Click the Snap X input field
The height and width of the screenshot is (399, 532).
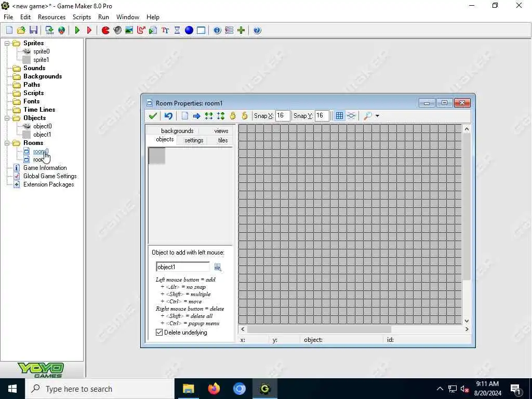pos(283,116)
